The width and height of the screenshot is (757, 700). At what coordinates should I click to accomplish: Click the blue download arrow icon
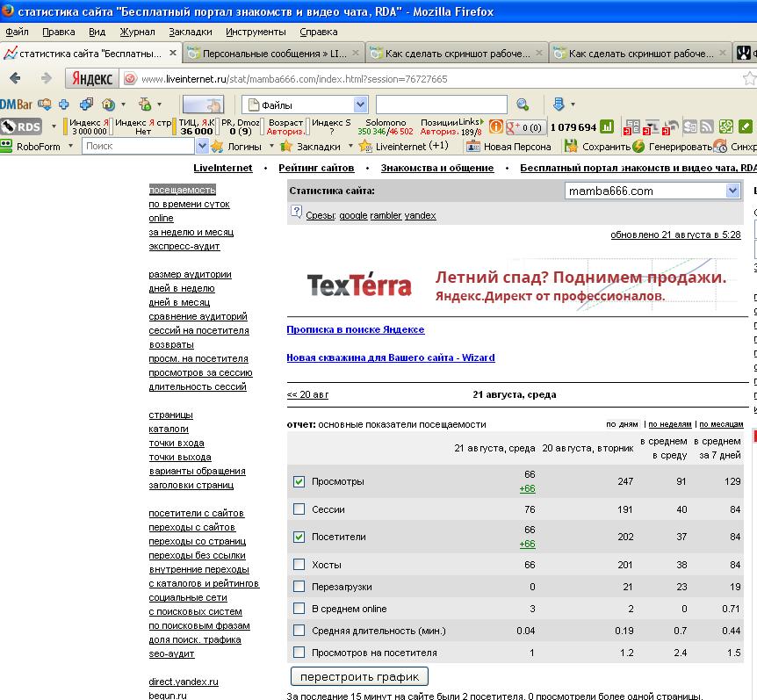(x=559, y=105)
